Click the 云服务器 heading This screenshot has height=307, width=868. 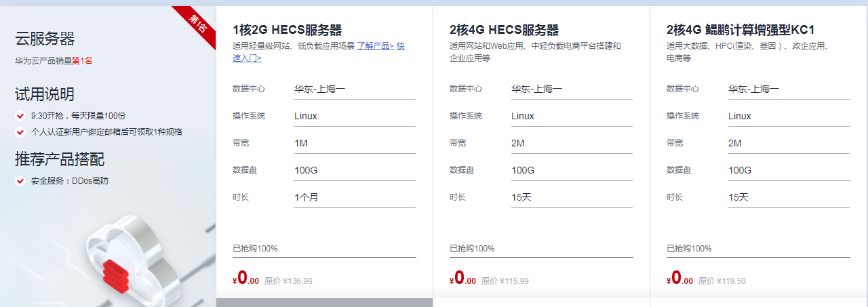click(45, 39)
